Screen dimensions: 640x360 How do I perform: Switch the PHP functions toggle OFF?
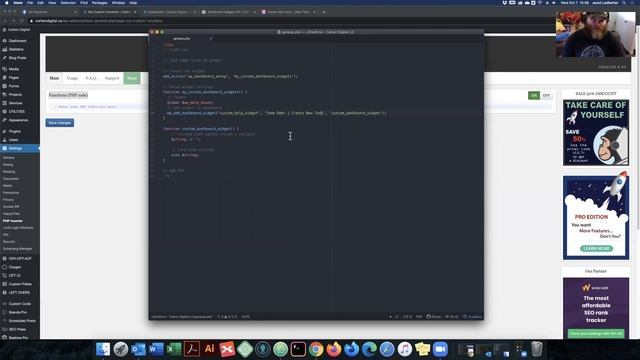tap(546, 96)
